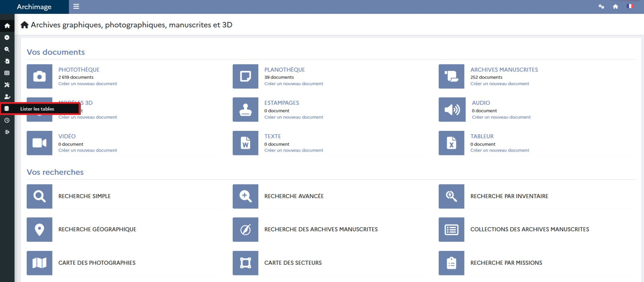Click the Vidéo camera tile icon
The width and height of the screenshot is (644, 282).
click(x=39, y=143)
